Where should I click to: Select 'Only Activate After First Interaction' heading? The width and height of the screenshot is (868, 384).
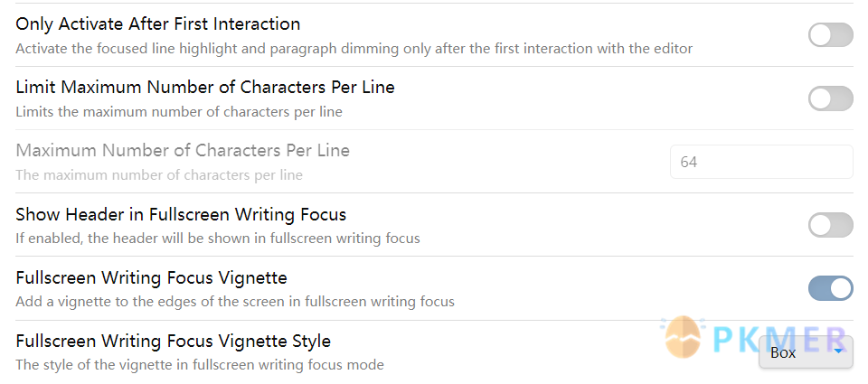tap(157, 23)
